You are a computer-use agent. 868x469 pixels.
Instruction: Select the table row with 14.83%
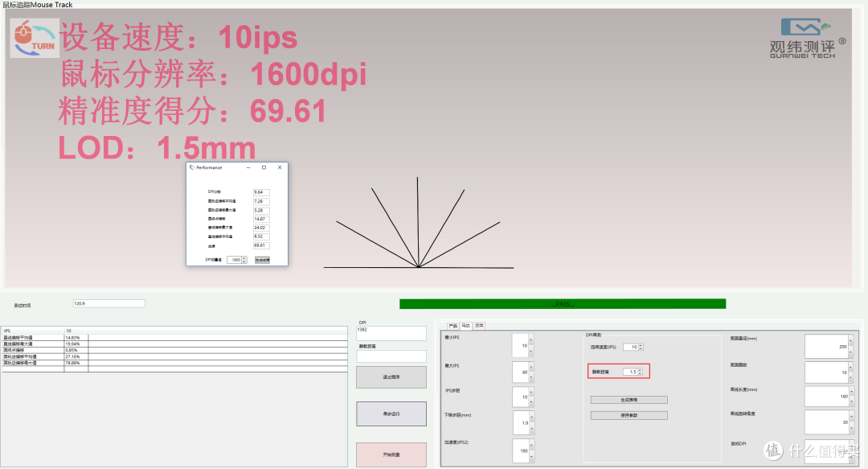[174, 337]
